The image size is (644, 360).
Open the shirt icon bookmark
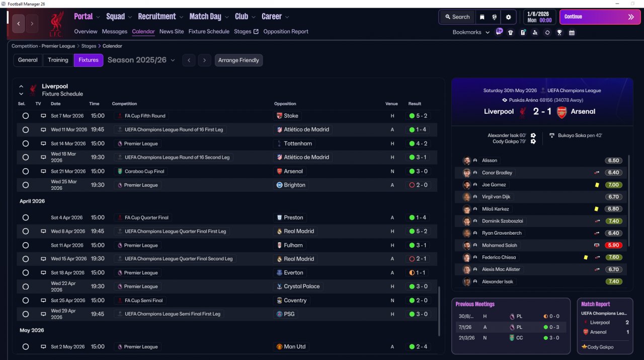pyautogui.click(x=511, y=33)
